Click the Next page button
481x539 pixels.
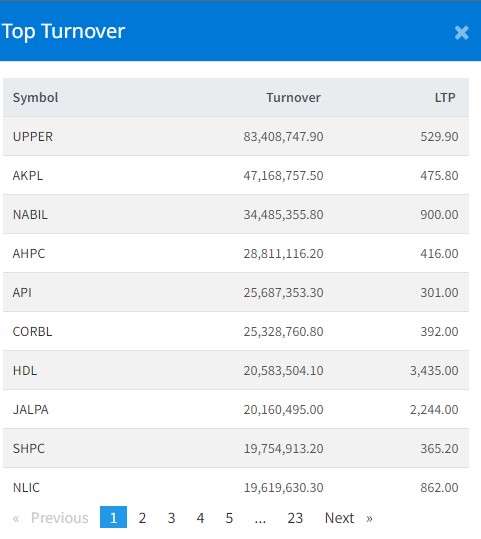click(x=348, y=518)
